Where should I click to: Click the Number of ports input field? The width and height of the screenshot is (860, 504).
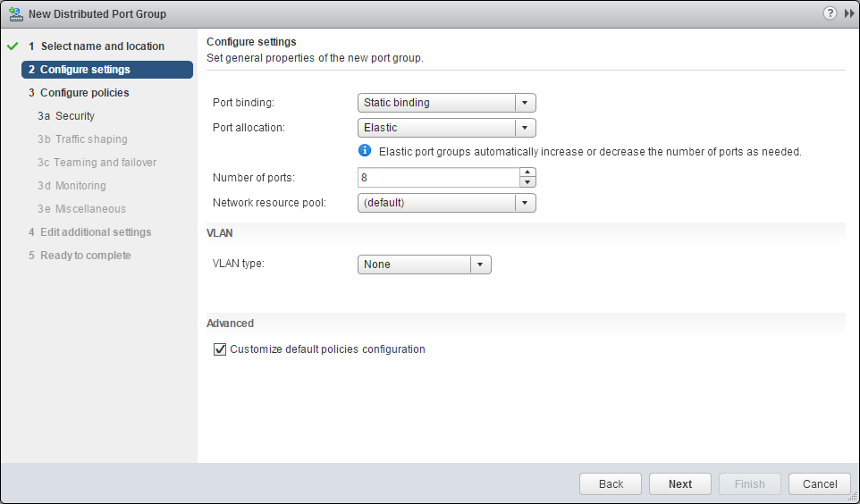tap(438, 178)
